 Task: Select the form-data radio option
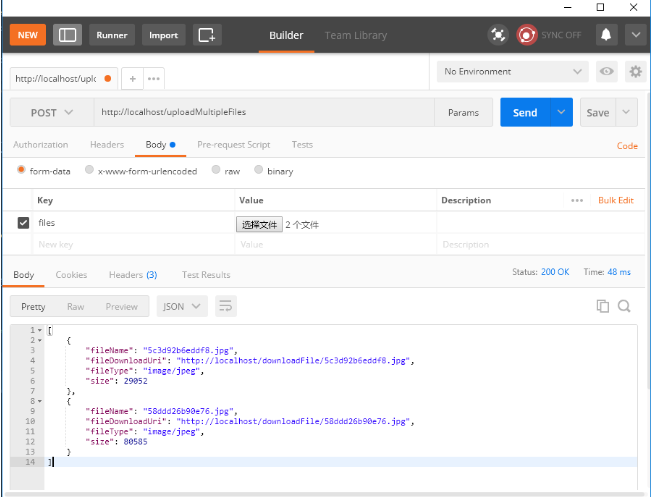point(21,169)
